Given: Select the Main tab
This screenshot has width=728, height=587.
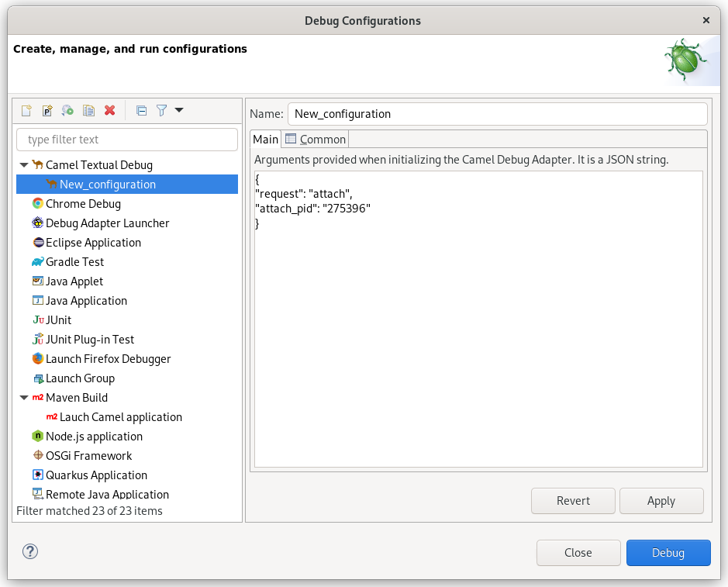Looking at the screenshot, I should [x=266, y=139].
